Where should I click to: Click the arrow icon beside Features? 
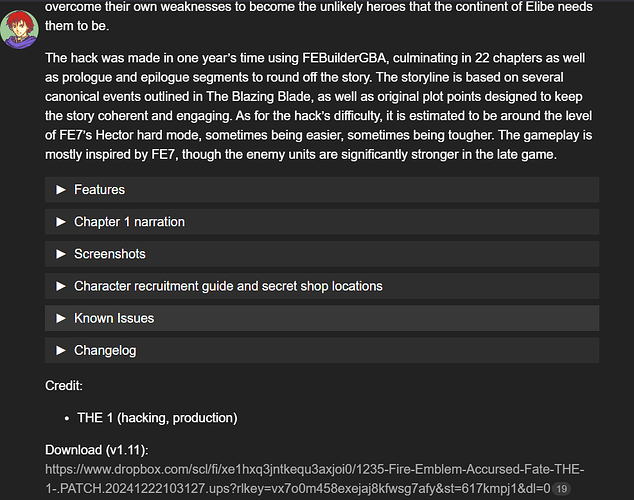[61, 190]
